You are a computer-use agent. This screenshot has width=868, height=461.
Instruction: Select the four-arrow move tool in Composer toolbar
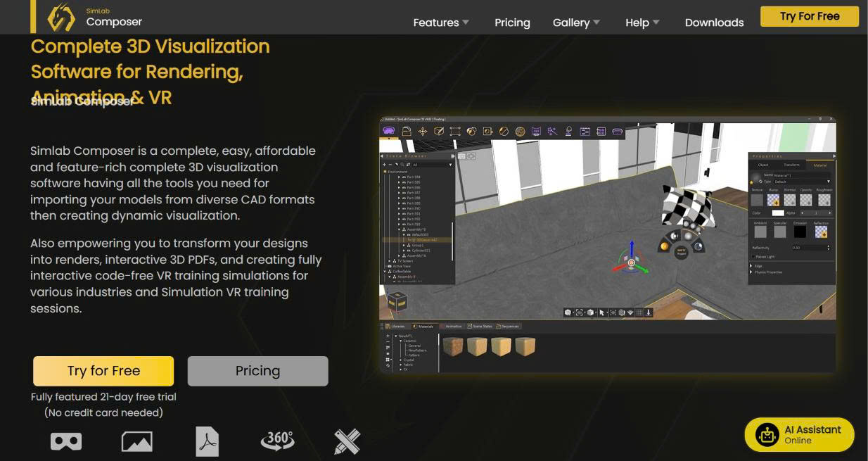click(x=423, y=131)
